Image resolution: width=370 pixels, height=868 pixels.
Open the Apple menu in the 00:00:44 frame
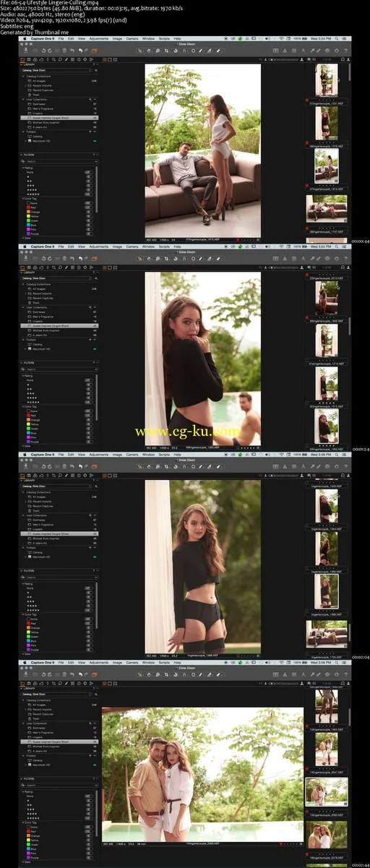(x=25, y=39)
